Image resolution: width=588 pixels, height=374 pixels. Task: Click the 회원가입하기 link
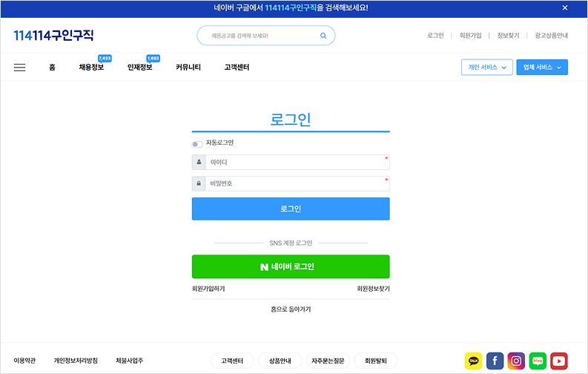click(x=208, y=289)
